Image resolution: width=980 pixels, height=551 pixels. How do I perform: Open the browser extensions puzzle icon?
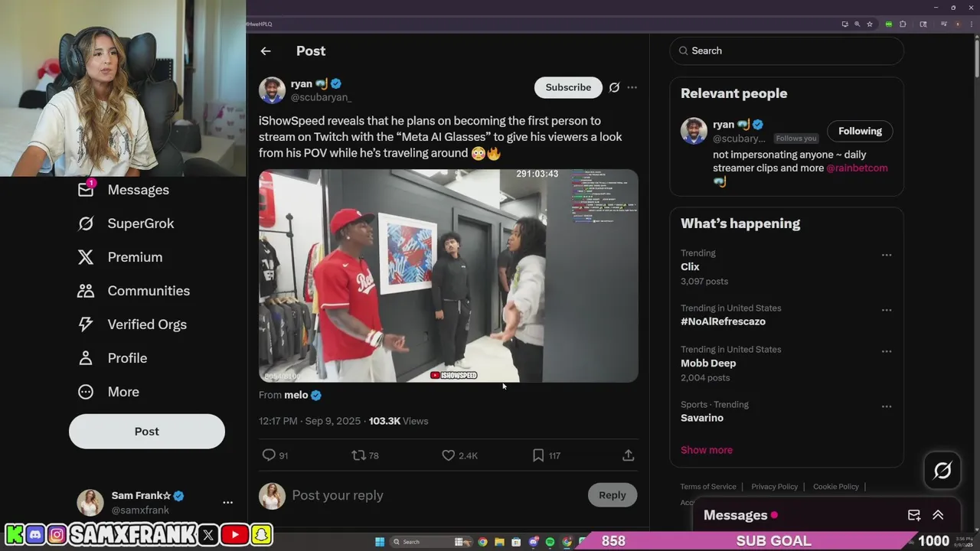903,24
